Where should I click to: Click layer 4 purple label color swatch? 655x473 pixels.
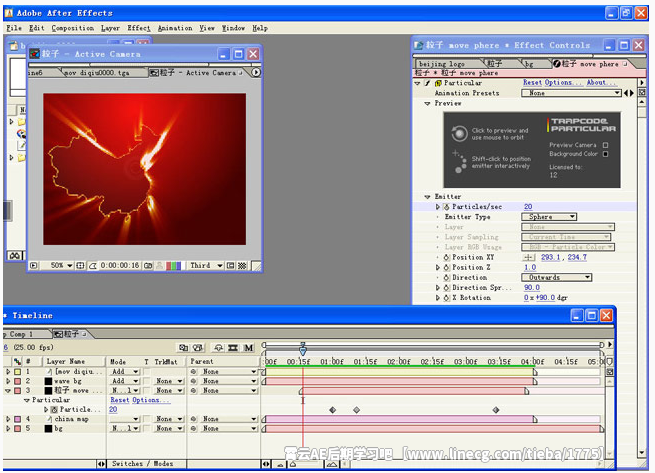point(18,419)
